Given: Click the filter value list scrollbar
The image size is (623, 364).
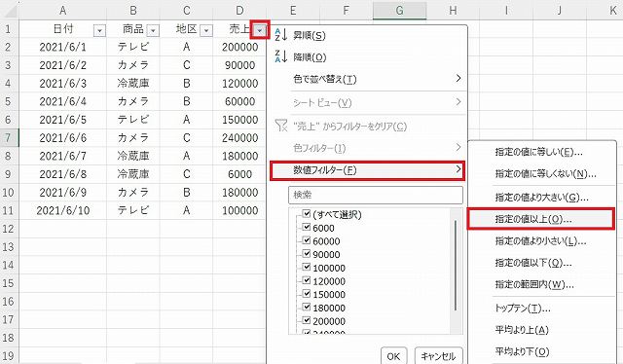Looking at the screenshot, I should 456,266.
